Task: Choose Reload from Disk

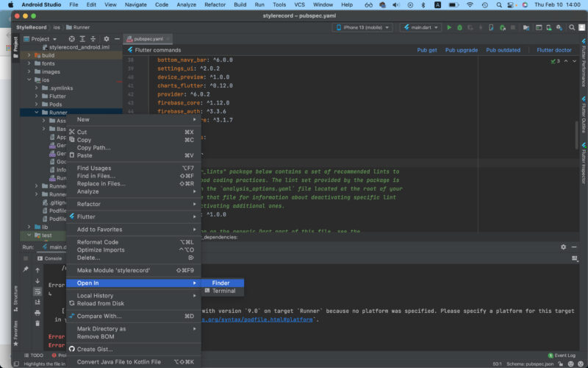Action: 134,303
